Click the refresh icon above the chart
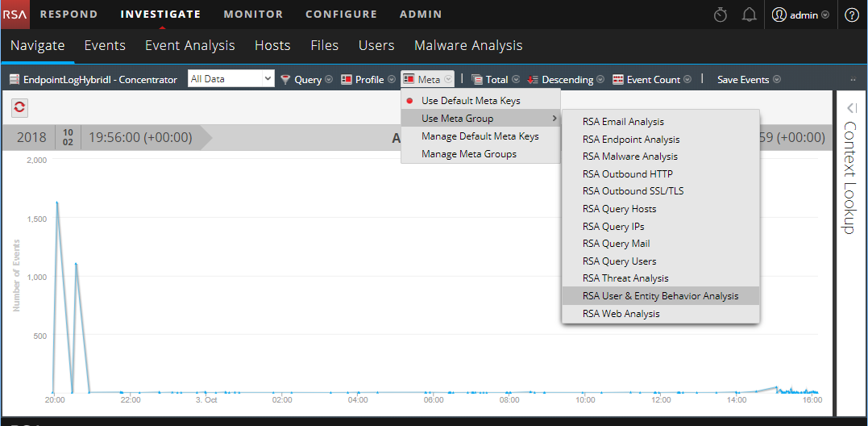Viewport: 868px width, 426px height. click(x=20, y=107)
